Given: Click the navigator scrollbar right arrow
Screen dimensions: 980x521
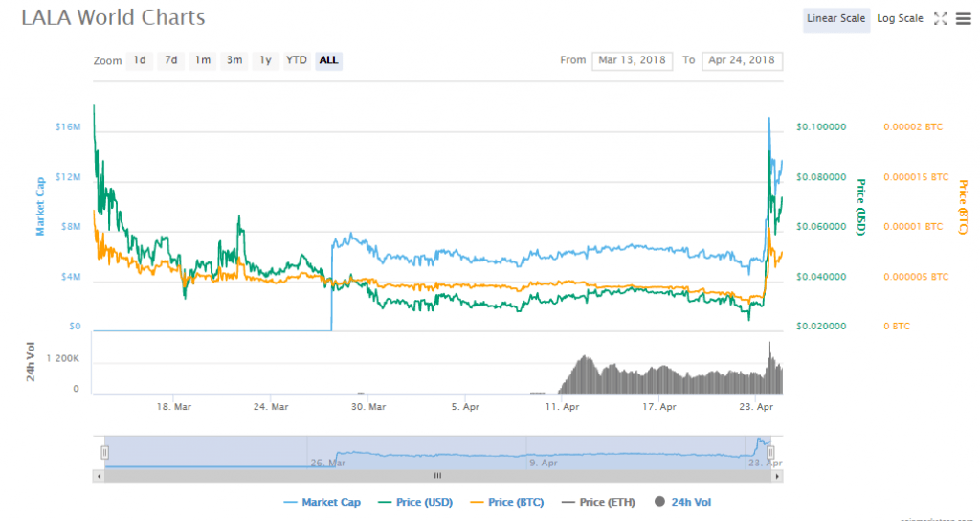Looking at the screenshot, I should coord(777,476).
